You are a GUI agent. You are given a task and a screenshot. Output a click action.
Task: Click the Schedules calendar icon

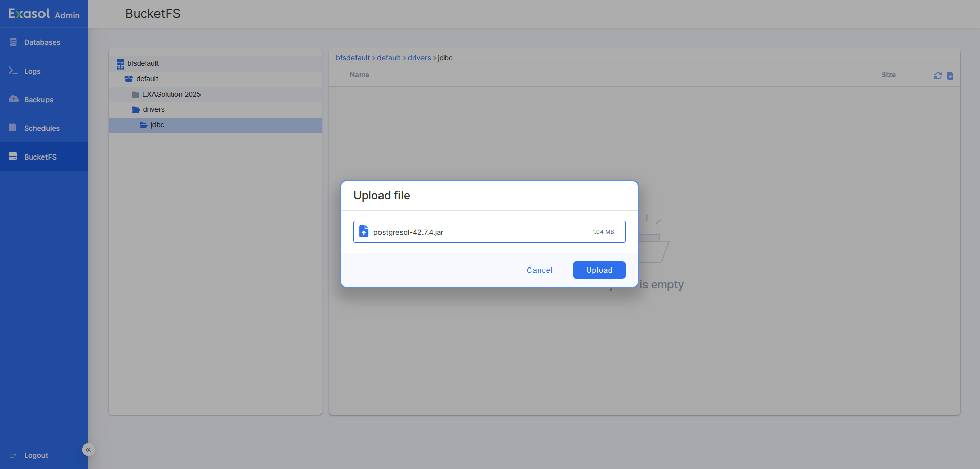pyautogui.click(x=13, y=128)
